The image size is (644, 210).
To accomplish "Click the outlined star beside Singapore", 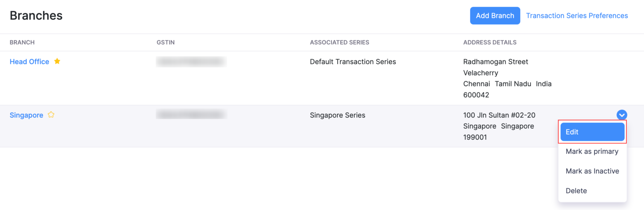I will pos(51,115).
